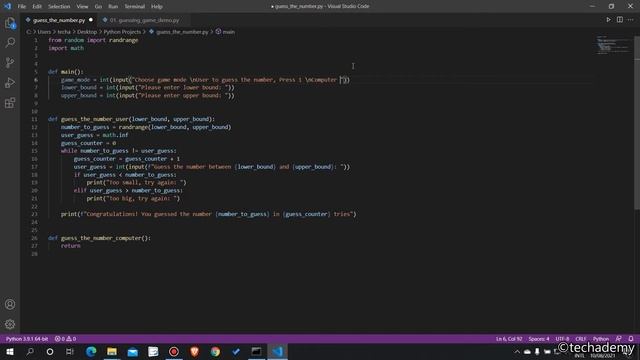Open Windows taskbar search
The height and width of the screenshot is (360, 640).
(30, 351)
